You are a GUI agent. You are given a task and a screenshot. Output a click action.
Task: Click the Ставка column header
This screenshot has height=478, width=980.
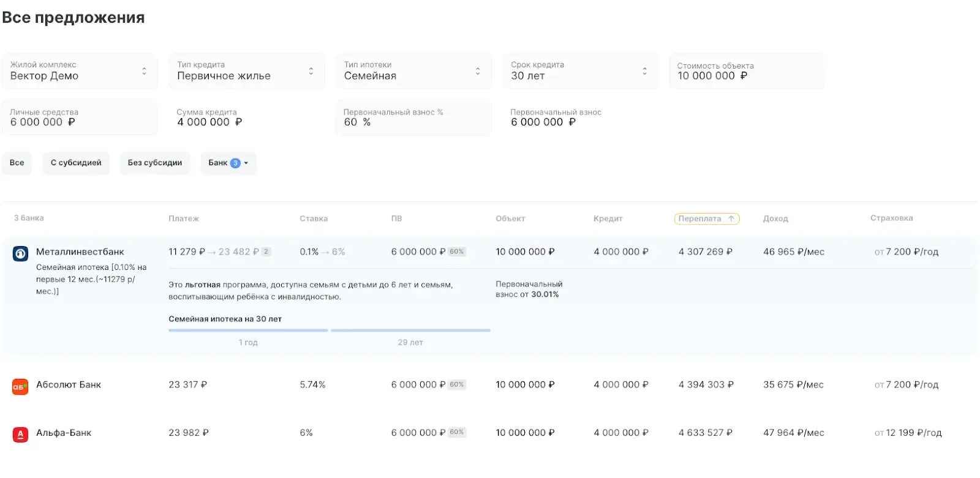point(314,218)
